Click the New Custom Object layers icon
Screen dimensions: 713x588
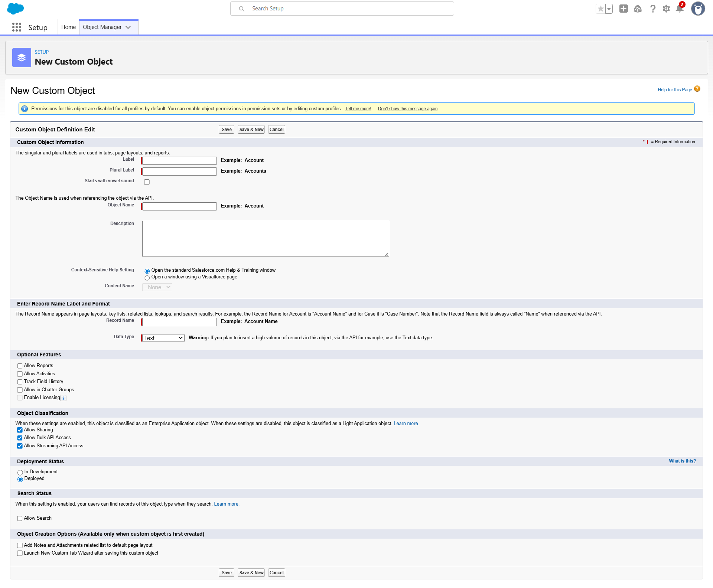tap(22, 58)
